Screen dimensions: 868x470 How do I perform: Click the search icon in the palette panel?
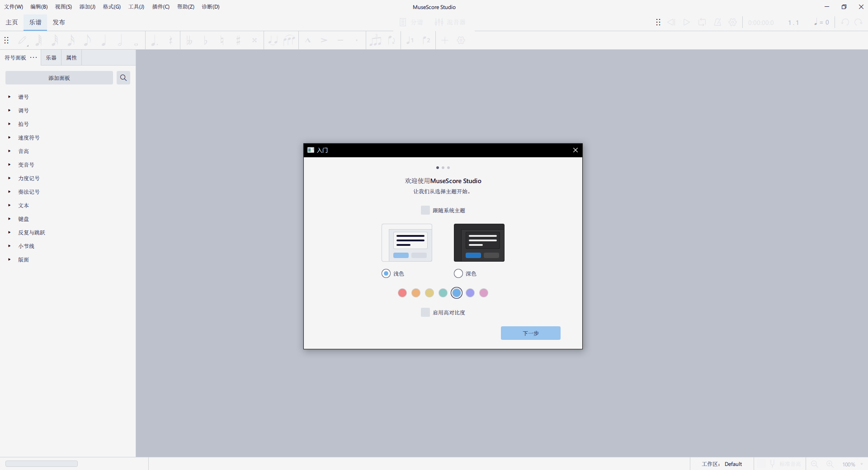click(123, 78)
